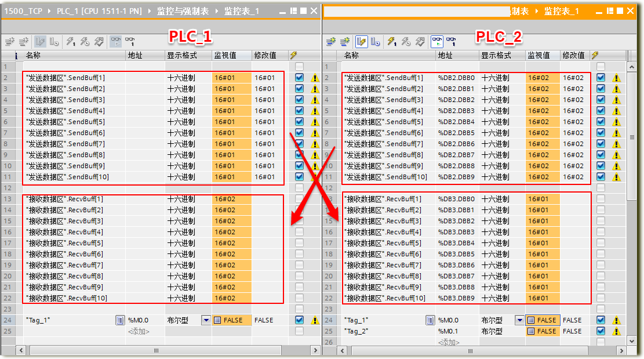Expand breadcrumb arrow after PLC_1 [CPU 1511-1 PN]
The width and height of the screenshot is (644, 359).
click(150, 11)
